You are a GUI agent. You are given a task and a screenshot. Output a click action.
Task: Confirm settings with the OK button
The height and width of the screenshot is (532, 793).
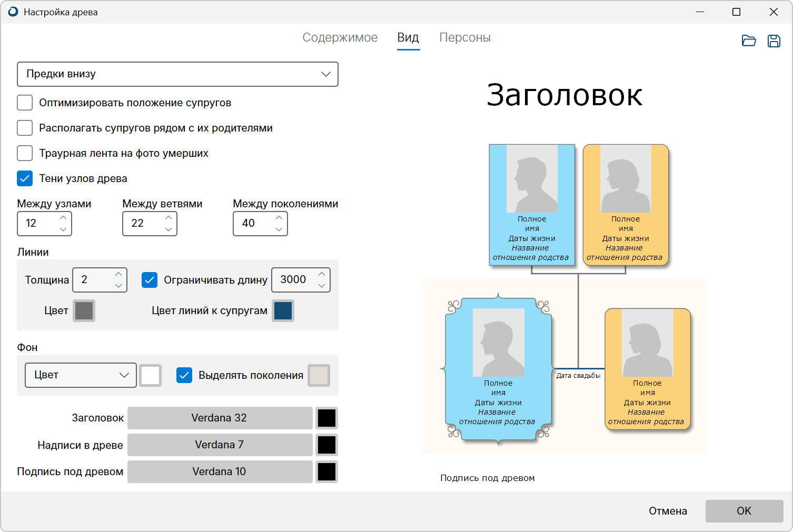744,510
